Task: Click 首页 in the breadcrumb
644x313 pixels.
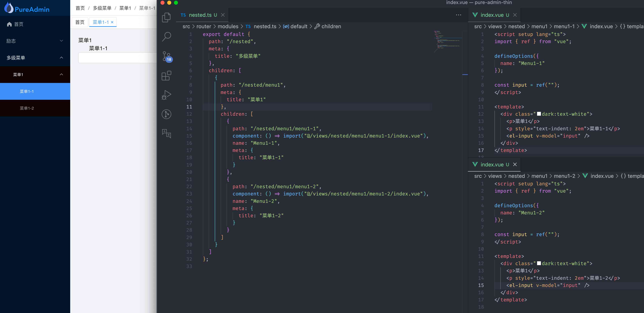Action: (80, 8)
